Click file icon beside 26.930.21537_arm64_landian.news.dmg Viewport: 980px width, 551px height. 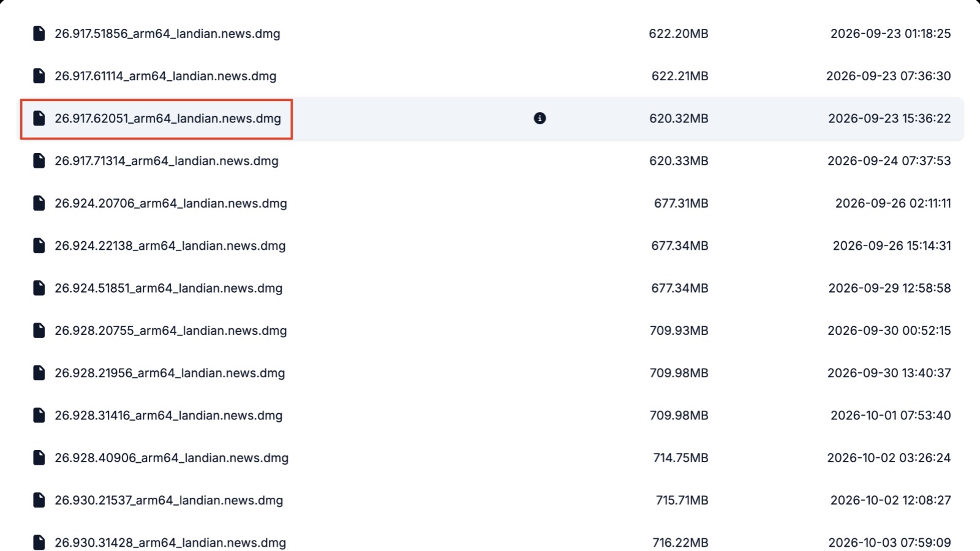pyautogui.click(x=39, y=500)
